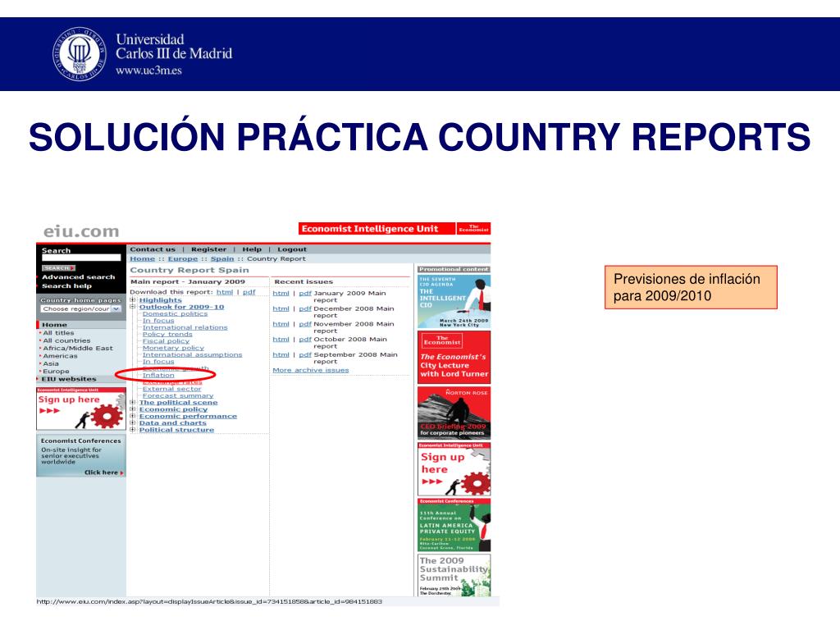840x630 pixels.
Task: Open the Inflation link
Action: click(158, 376)
